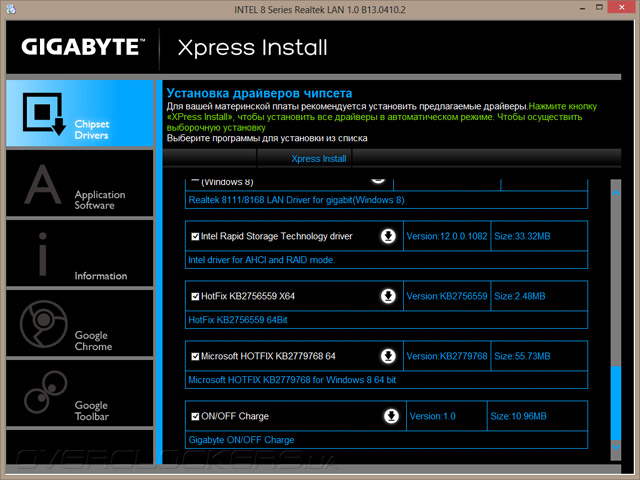Viewport: 640px width, 480px height.
Task: Click 'HotFix KB2756559 64Bit' description text
Action: (x=238, y=320)
